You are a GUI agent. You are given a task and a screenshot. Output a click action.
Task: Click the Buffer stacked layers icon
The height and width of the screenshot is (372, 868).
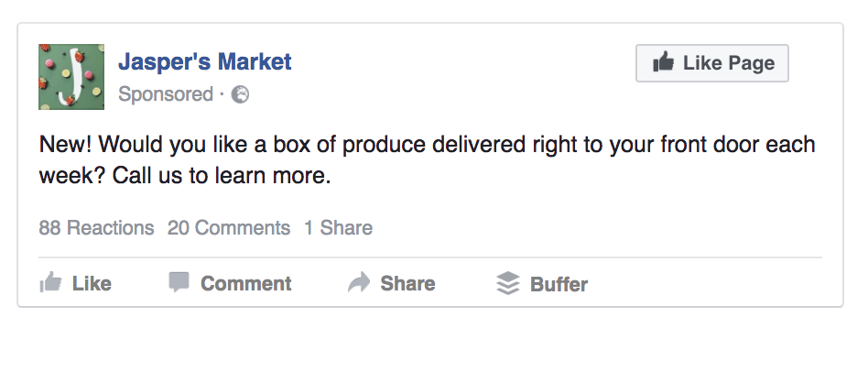pos(507,283)
